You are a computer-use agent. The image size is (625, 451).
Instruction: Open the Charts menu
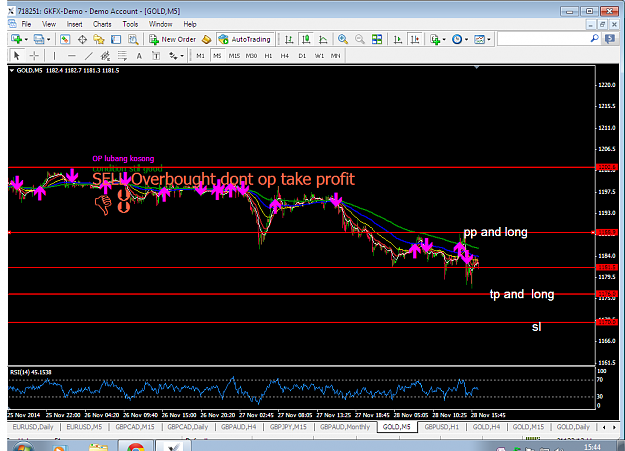tap(102, 24)
